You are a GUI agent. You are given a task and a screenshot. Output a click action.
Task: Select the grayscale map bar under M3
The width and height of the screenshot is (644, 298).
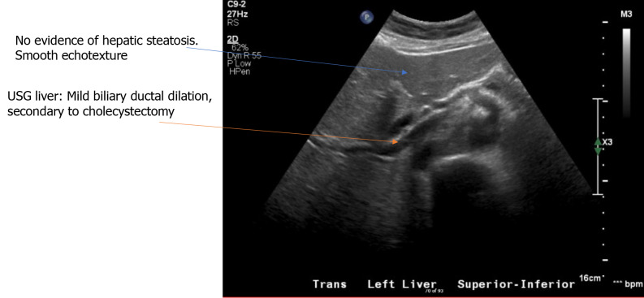tap(626, 73)
